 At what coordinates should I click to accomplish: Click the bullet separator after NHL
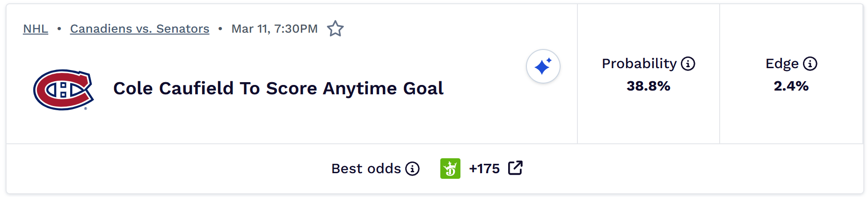click(59, 29)
